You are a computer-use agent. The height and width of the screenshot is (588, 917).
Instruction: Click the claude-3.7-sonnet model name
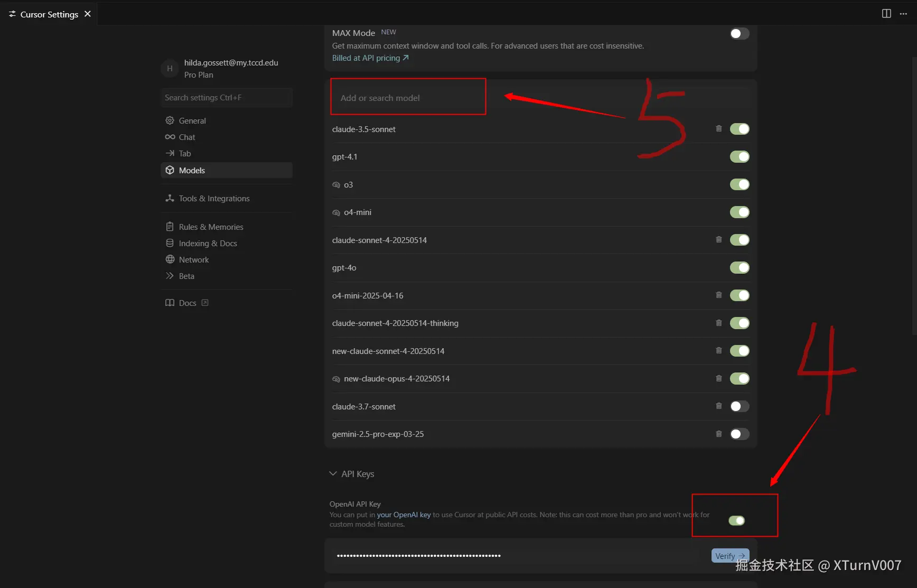[x=363, y=407]
